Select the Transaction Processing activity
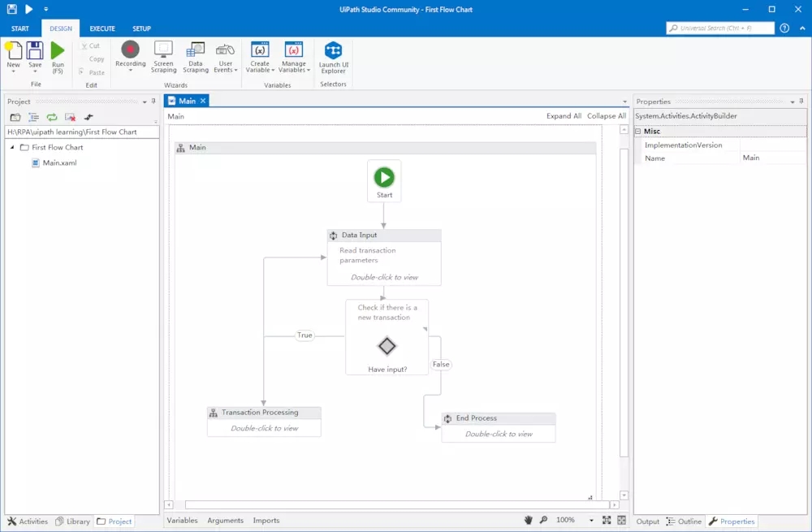Viewport: 812px width, 532px height. (x=264, y=422)
